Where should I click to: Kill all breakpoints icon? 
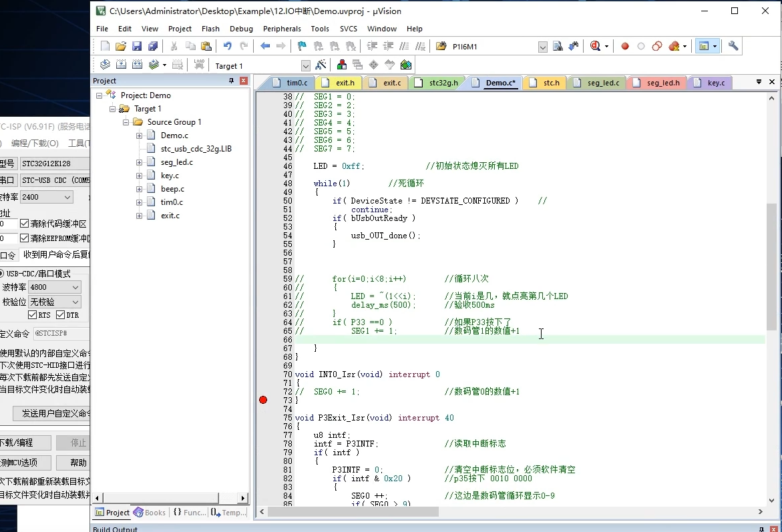(x=674, y=46)
